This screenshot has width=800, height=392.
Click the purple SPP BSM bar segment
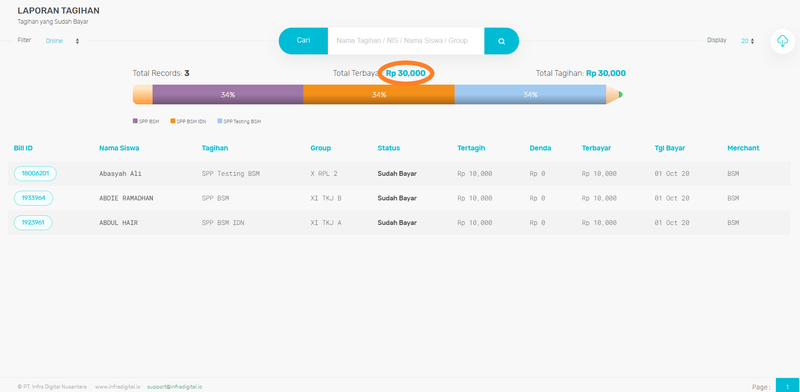pos(228,94)
